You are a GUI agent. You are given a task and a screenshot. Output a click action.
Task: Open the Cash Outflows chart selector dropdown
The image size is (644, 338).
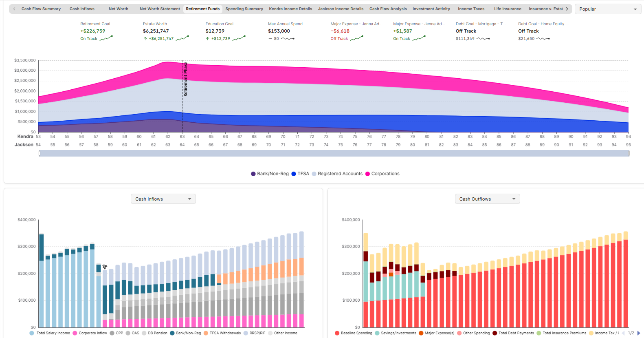pyautogui.click(x=487, y=199)
